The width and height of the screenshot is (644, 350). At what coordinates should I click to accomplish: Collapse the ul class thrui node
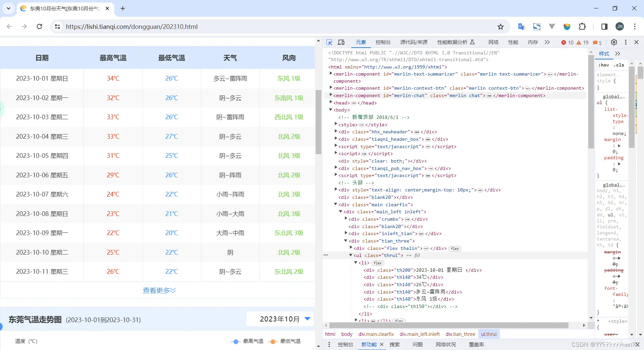pos(351,255)
